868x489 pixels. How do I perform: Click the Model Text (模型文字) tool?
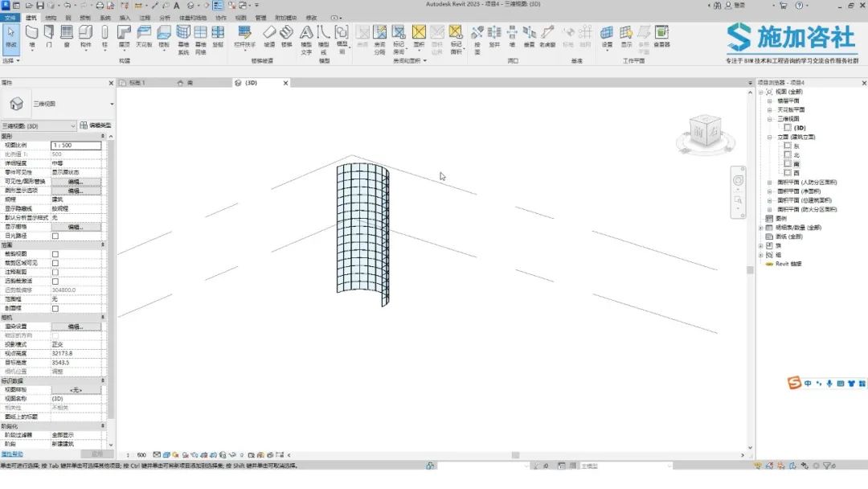point(306,40)
